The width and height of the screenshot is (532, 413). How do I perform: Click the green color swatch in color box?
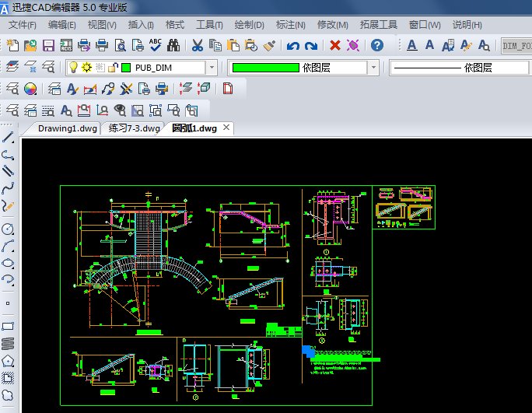264,68
